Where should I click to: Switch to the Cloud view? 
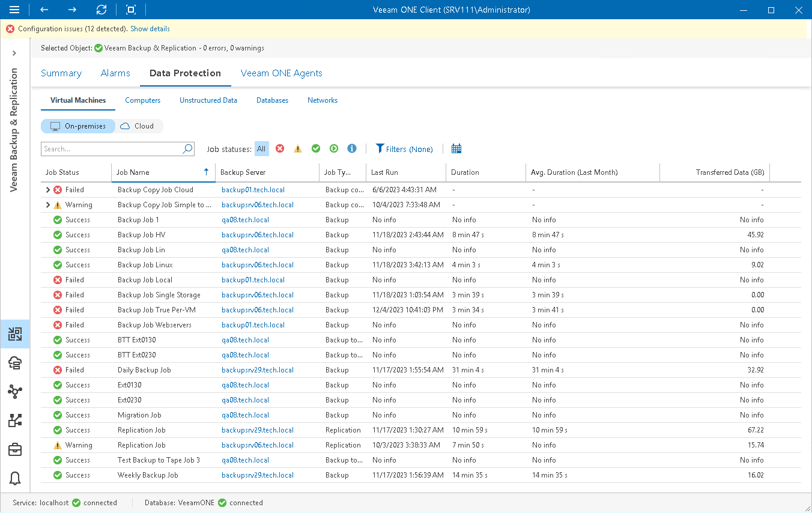tap(139, 126)
